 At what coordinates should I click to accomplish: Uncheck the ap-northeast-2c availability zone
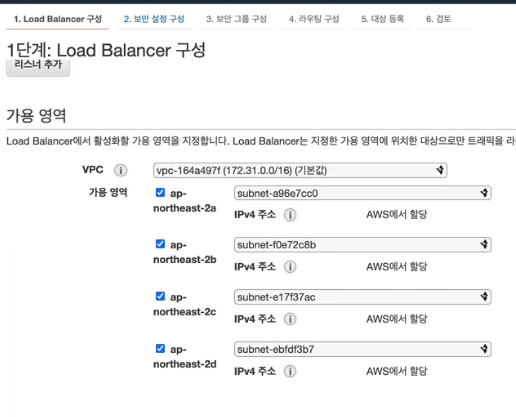click(160, 296)
